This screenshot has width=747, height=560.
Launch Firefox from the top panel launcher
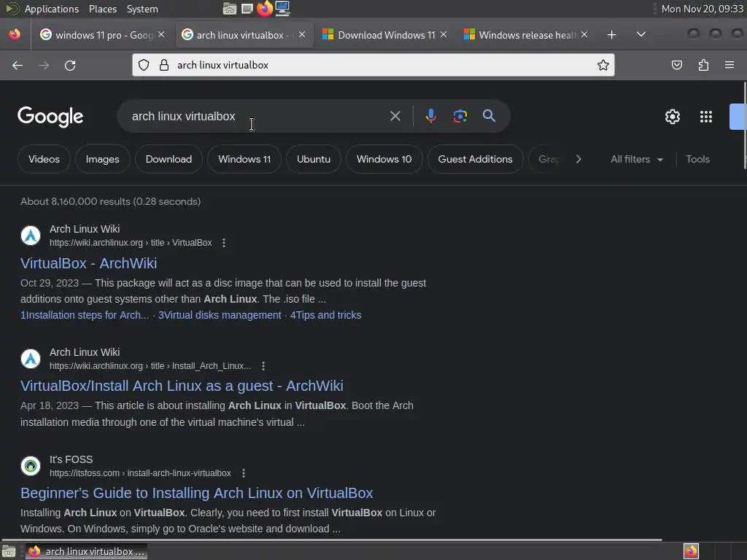(264, 9)
